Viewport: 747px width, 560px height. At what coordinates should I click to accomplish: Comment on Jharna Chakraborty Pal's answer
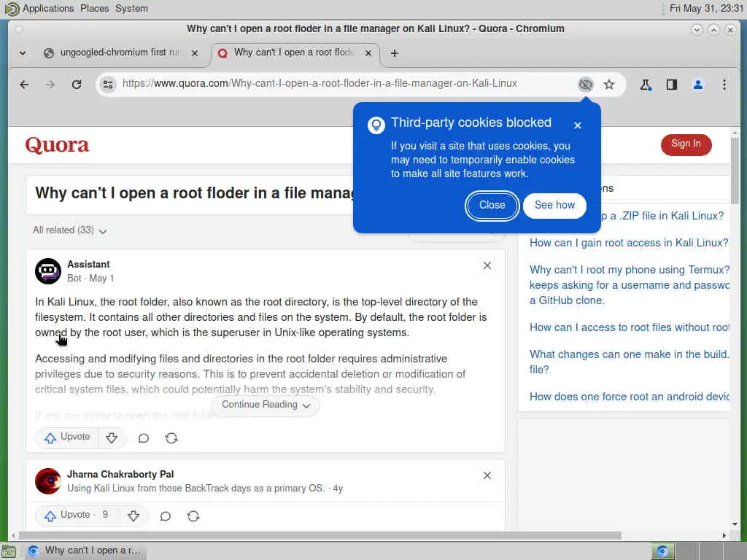pos(166,516)
